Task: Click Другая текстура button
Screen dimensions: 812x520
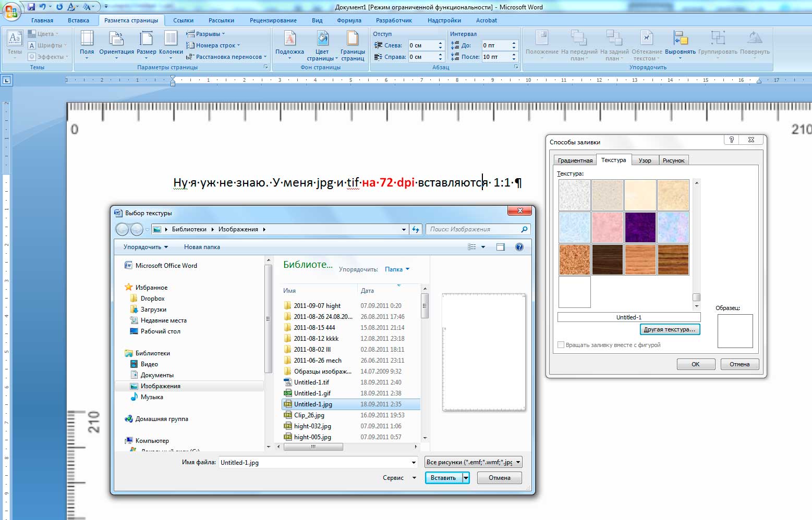Action: [x=670, y=329]
